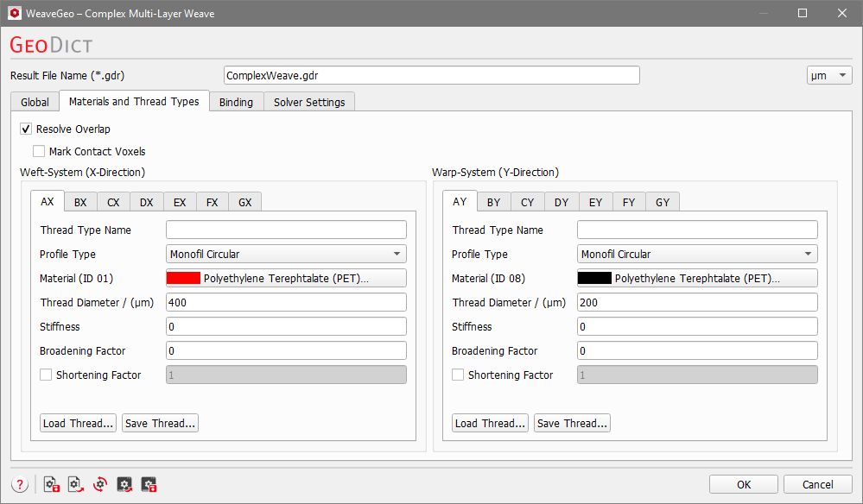Click Load Thread in the weft system

click(79, 424)
